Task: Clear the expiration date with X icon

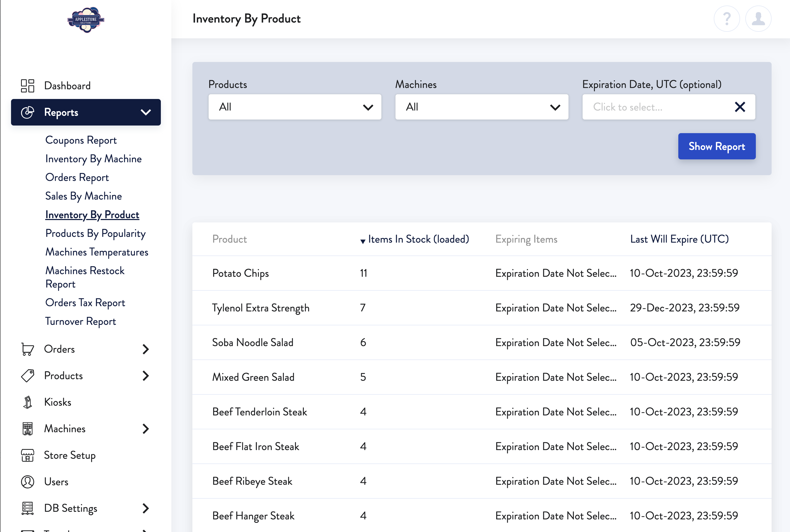Action: 740,107
